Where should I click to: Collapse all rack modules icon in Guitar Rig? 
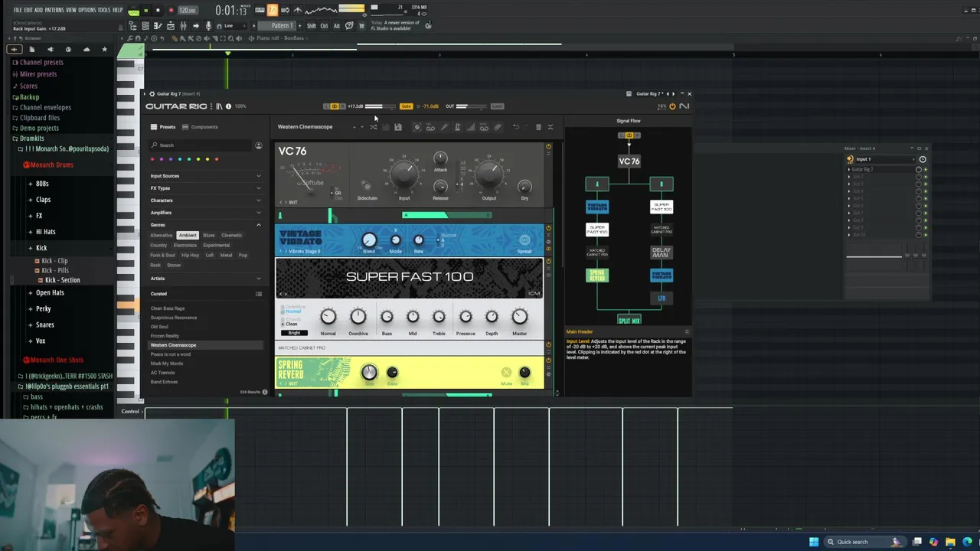[550, 127]
